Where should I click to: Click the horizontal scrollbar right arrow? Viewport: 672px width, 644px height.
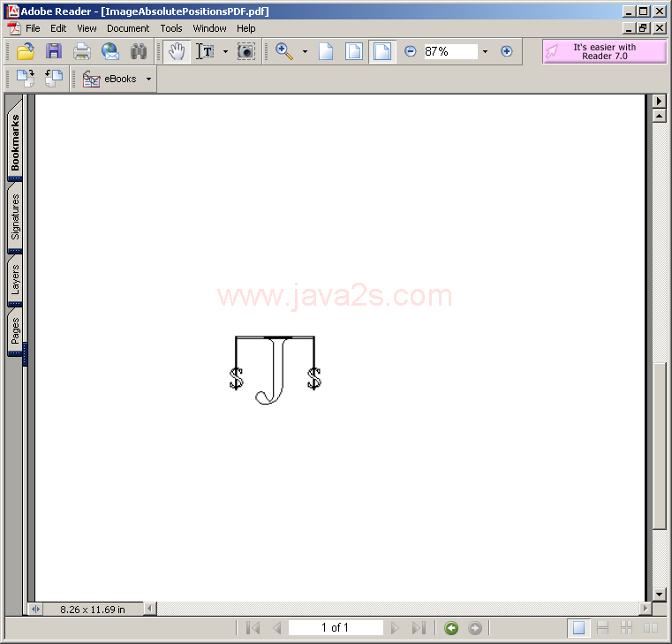(645, 609)
